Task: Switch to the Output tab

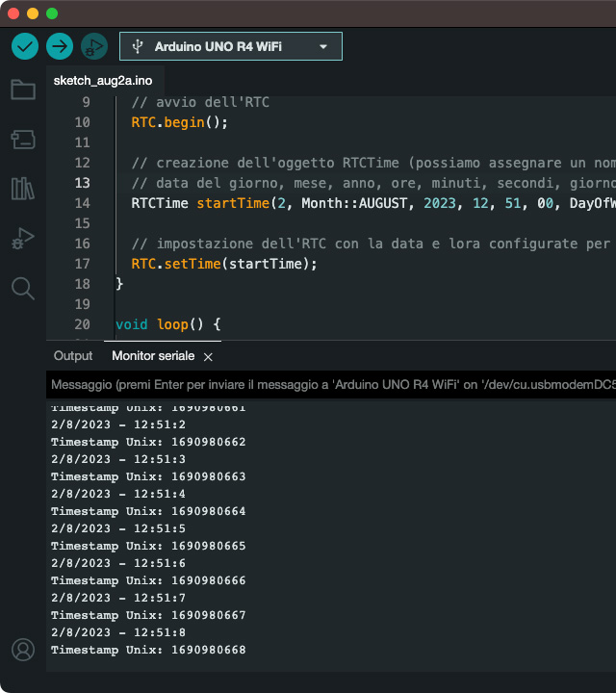Action: pyautogui.click(x=73, y=356)
